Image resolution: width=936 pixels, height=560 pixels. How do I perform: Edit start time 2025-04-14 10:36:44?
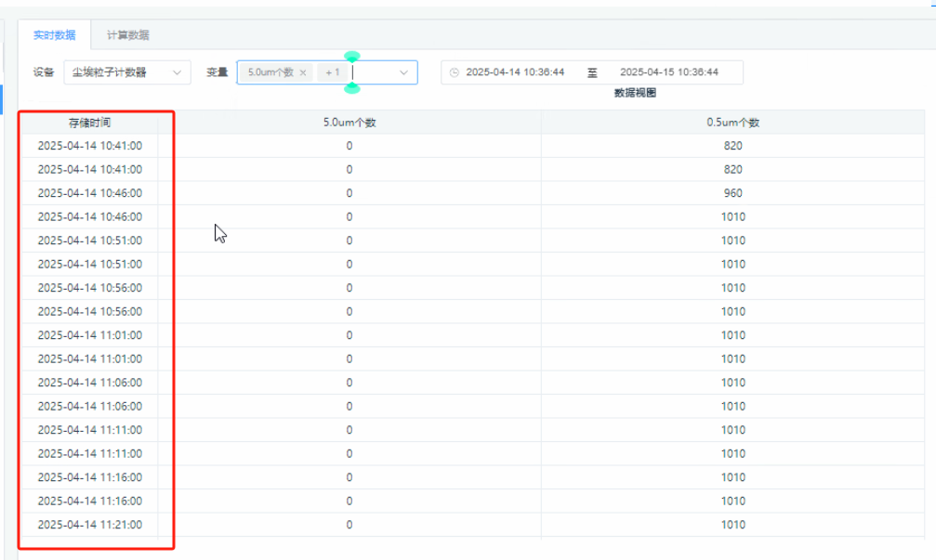(x=515, y=72)
